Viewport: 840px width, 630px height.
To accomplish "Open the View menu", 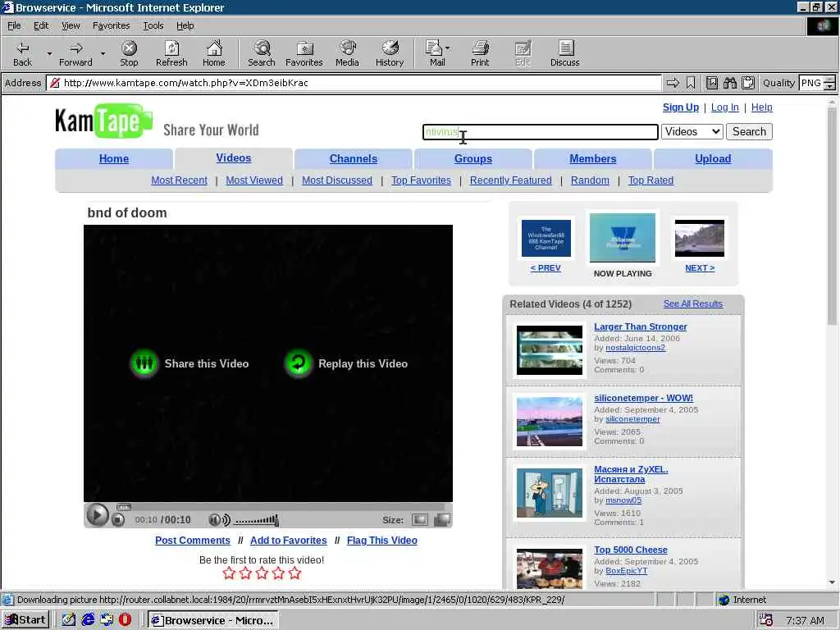I will click(71, 25).
